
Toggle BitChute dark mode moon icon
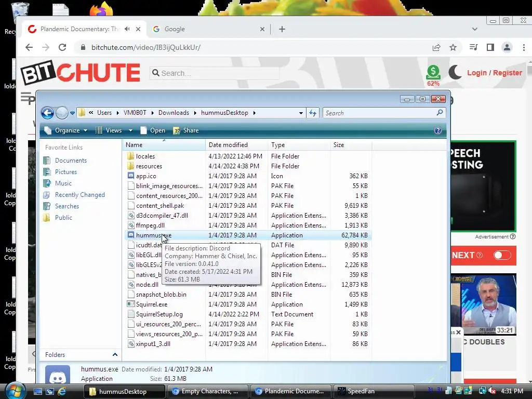coord(455,72)
